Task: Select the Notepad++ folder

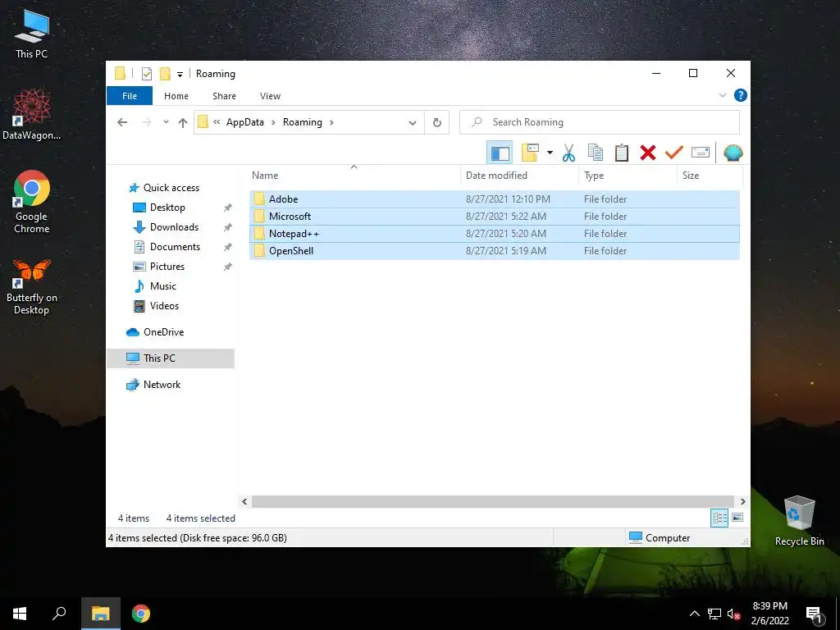Action: pyautogui.click(x=494, y=234)
